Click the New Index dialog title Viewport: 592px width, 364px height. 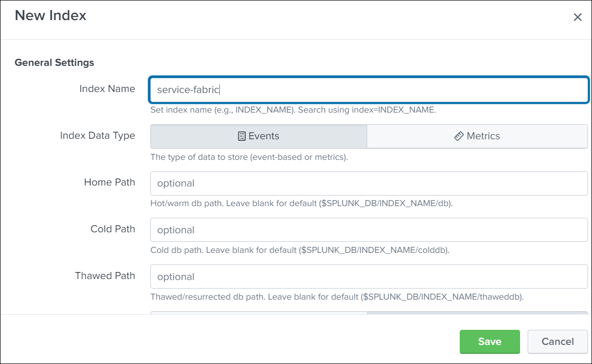pos(49,16)
